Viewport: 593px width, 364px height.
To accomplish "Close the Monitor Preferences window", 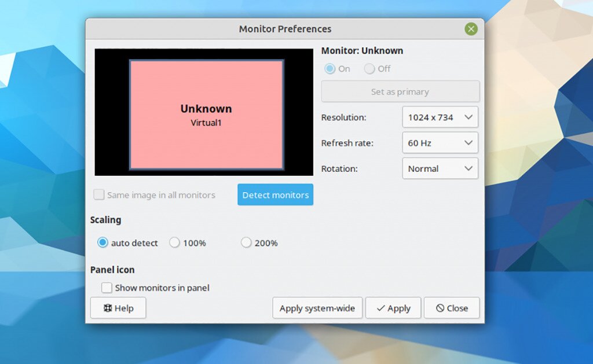I will 471,28.
